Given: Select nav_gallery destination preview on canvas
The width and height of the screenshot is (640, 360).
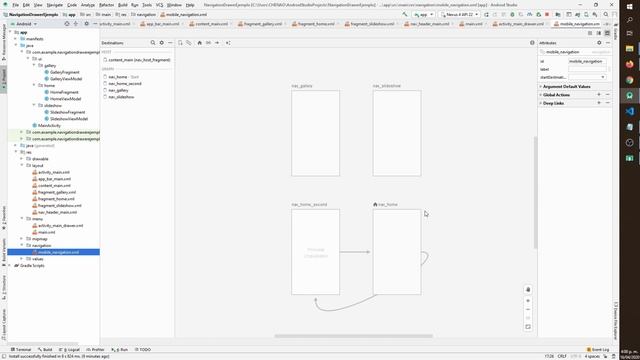Looking at the screenshot, I should click(316, 133).
